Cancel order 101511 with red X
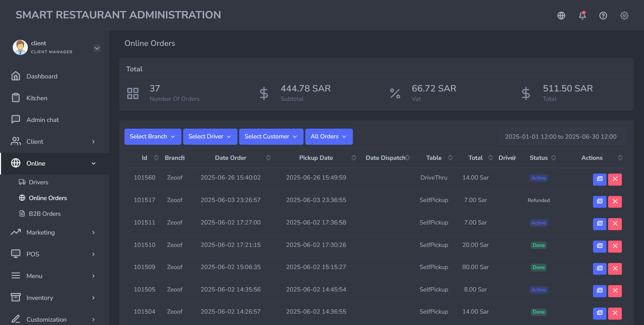The height and width of the screenshot is (325, 644). 615,224
